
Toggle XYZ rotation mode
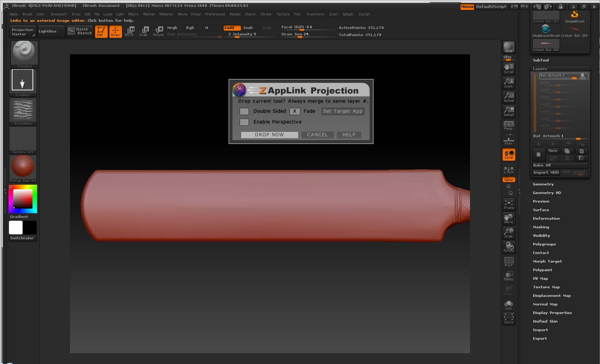click(509, 180)
